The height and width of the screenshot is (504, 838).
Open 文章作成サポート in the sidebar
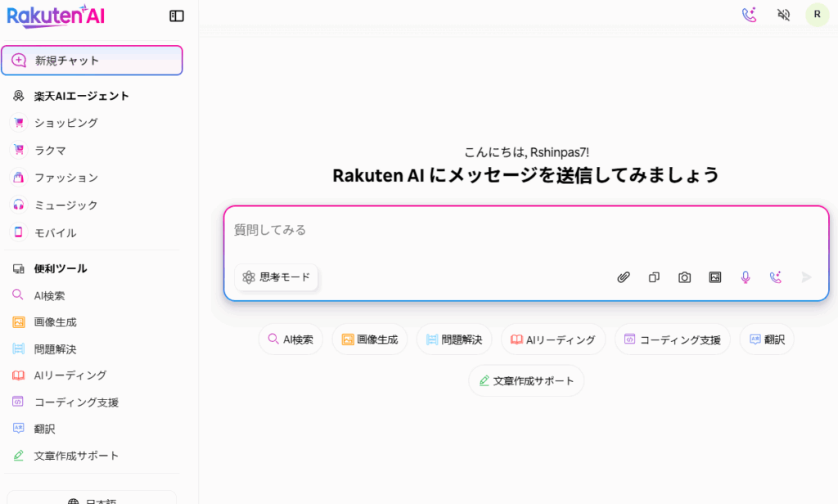coord(76,456)
